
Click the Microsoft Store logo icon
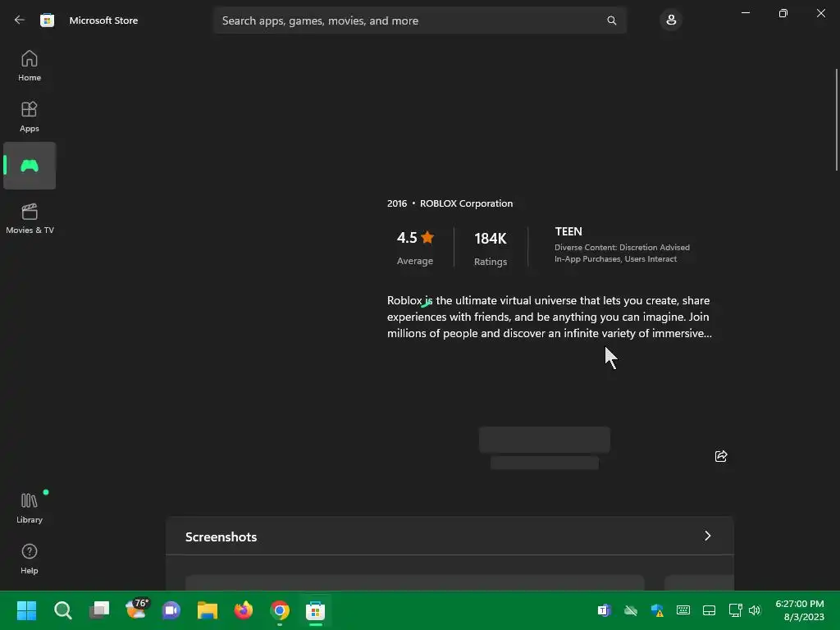click(x=47, y=21)
